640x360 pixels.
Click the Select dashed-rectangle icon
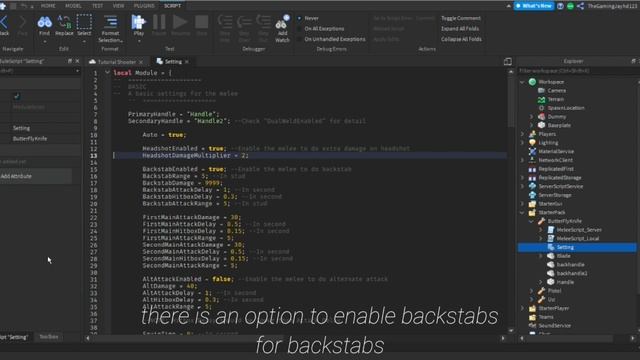tap(84, 22)
